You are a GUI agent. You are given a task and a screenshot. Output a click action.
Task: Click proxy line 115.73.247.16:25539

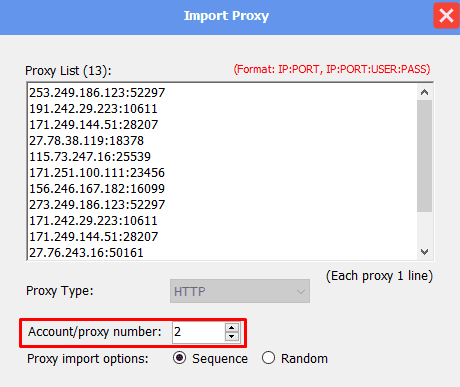pyautogui.click(x=90, y=157)
